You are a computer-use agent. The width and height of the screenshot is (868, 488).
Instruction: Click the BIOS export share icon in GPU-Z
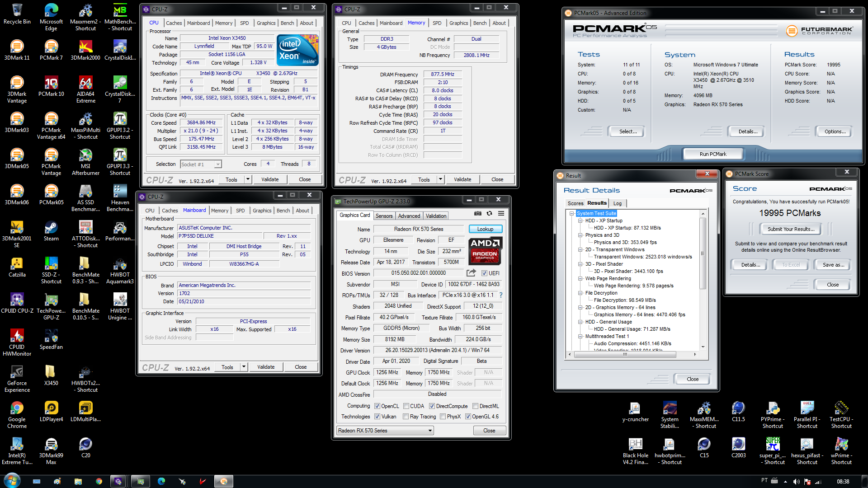tap(471, 273)
